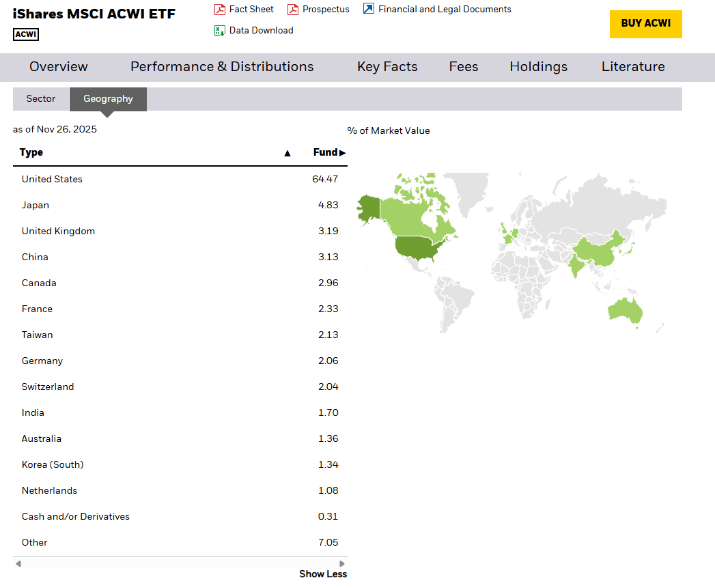Open the Key Facts section
Viewport: 715px width, 588px height.
click(387, 67)
